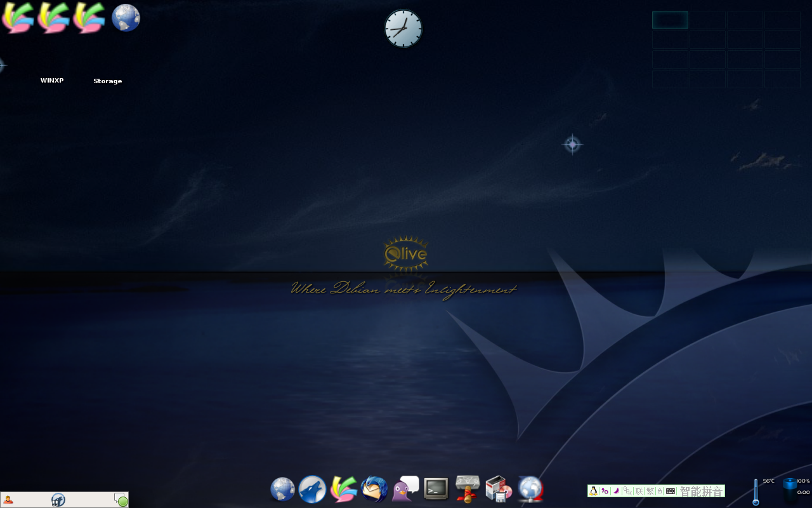The width and height of the screenshot is (812, 508).
Task: Open the on-screen keyboard icon in the input bar
Action: (671, 491)
